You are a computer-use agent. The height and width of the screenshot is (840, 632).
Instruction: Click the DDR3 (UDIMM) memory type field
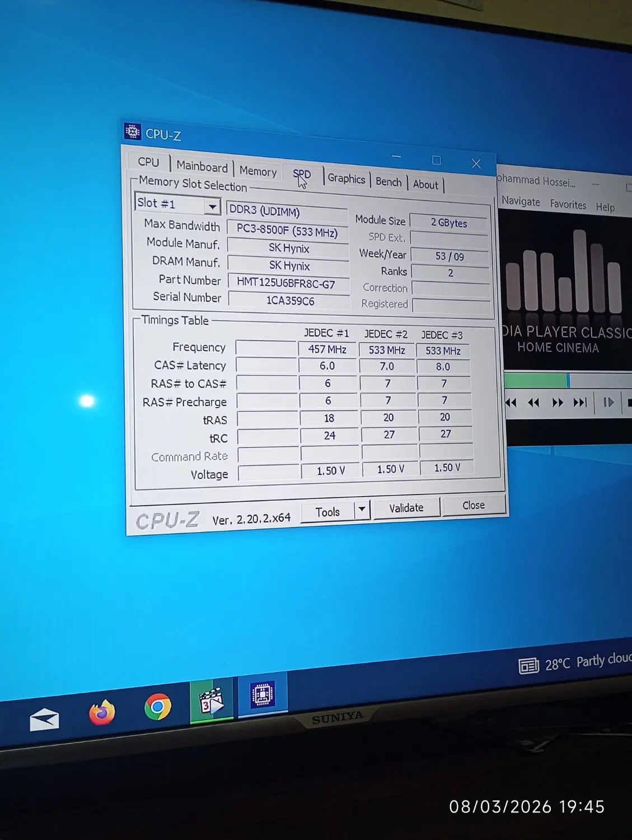click(287, 212)
